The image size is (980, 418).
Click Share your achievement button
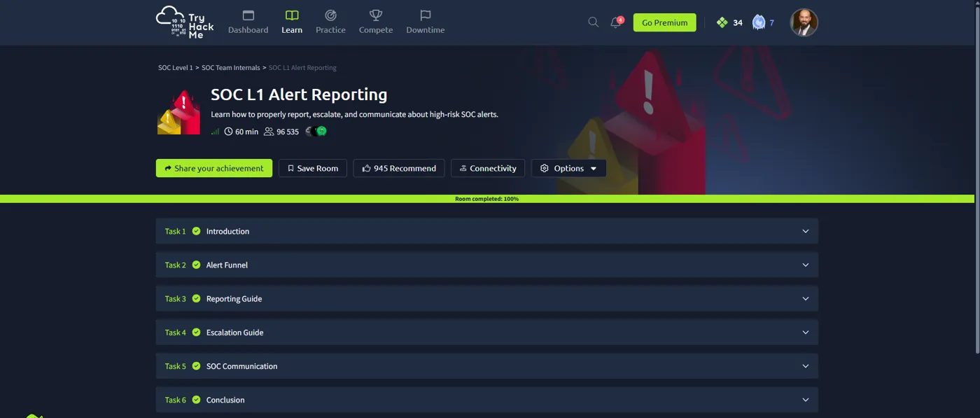214,168
